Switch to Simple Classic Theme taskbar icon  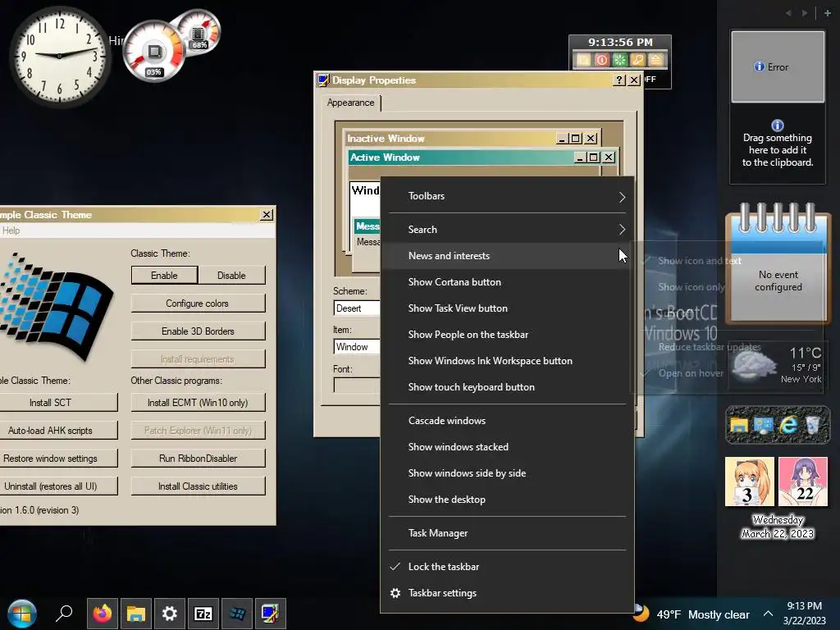click(237, 614)
